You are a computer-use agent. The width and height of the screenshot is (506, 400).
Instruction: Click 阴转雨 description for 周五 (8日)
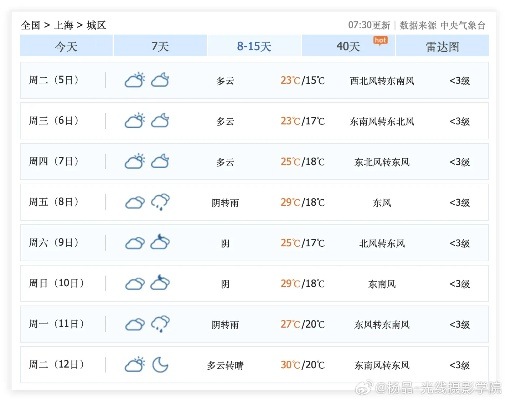click(x=225, y=203)
